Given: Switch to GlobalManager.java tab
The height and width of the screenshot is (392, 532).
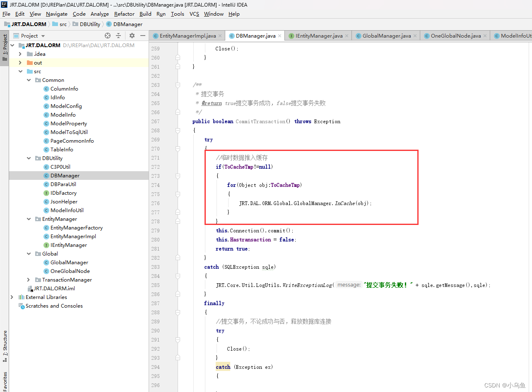Looking at the screenshot, I should (x=386, y=36).
